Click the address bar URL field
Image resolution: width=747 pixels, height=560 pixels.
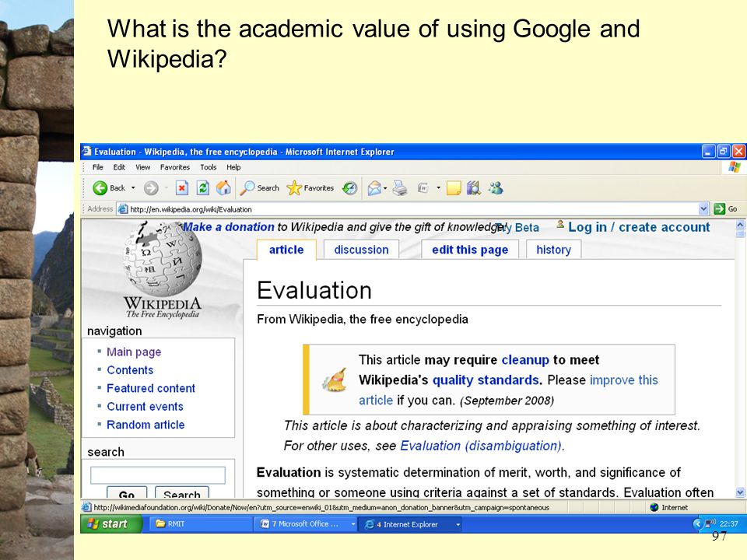[413, 209]
